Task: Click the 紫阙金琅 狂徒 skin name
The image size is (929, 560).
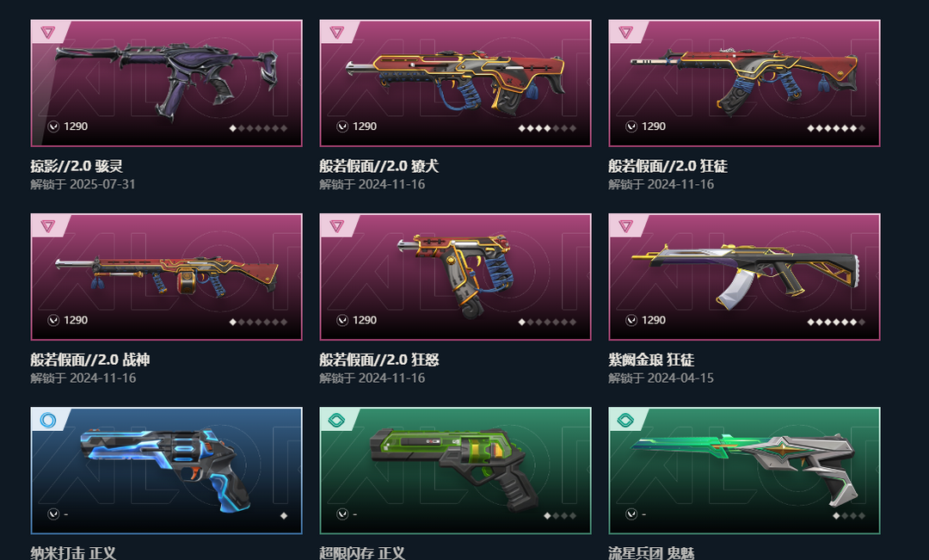Action: (x=651, y=360)
